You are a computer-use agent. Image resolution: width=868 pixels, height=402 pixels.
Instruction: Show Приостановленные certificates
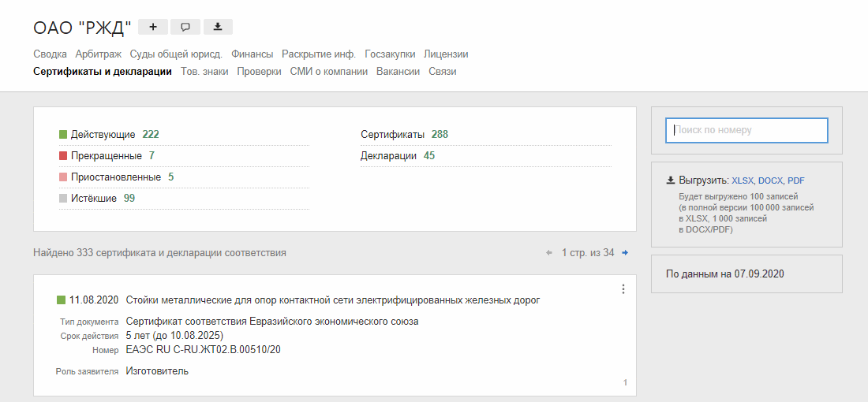[115, 177]
